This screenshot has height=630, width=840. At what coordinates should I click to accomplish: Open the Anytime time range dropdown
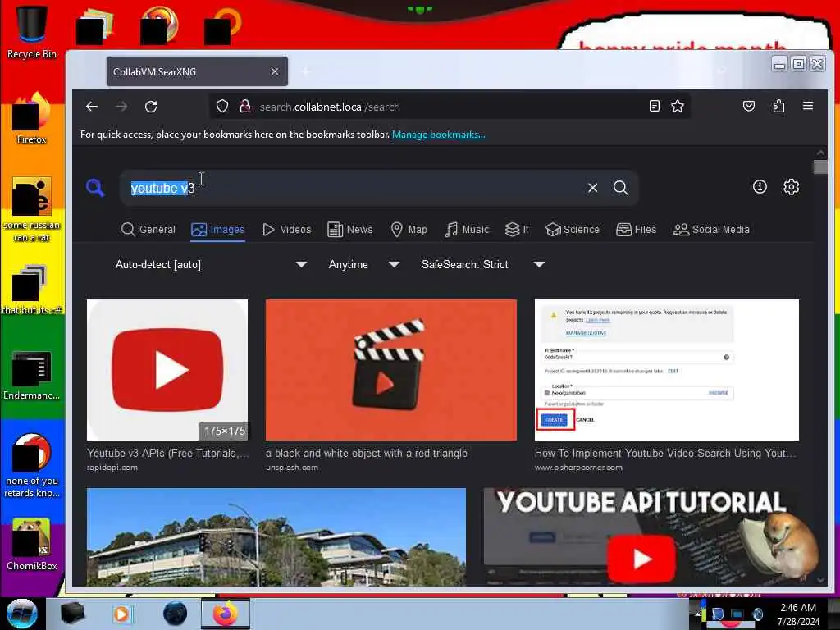pos(363,264)
